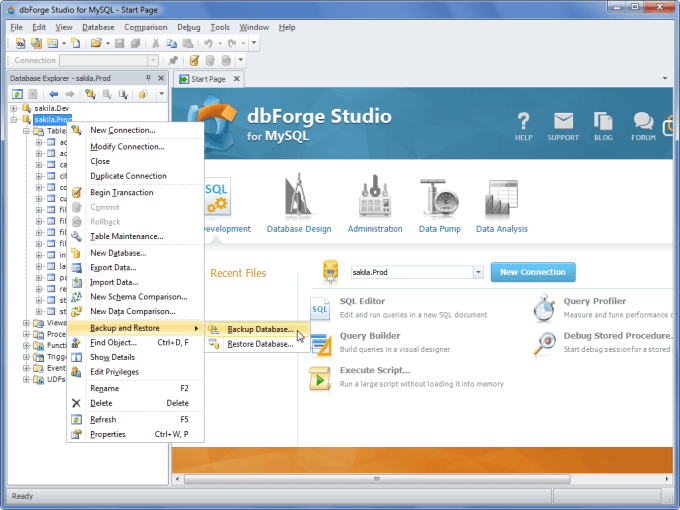The width and height of the screenshot is (680, 510).
Task: Select the Administration tools icon
Action: point(375,195)
